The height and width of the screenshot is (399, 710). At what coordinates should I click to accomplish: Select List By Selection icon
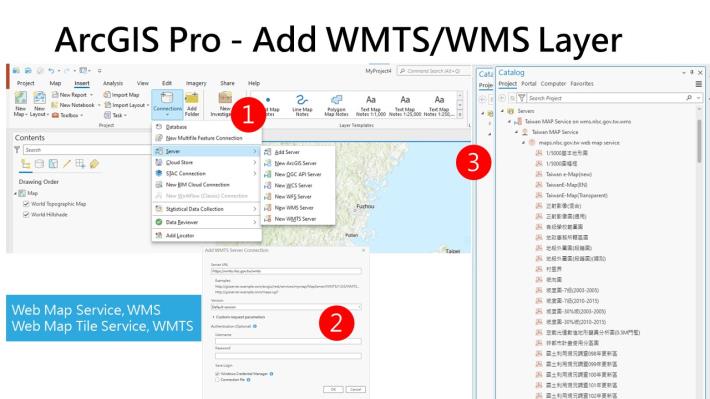(x=53, y=164)
